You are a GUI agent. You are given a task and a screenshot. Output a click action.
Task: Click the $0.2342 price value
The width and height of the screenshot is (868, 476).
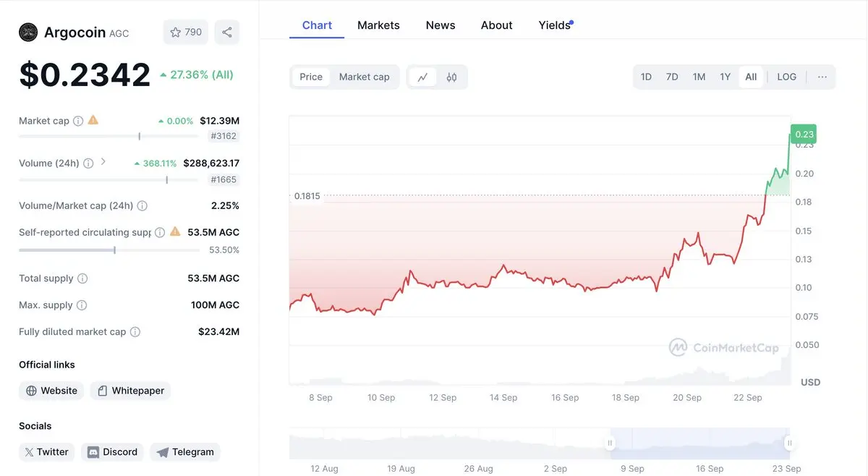[85, 75]
